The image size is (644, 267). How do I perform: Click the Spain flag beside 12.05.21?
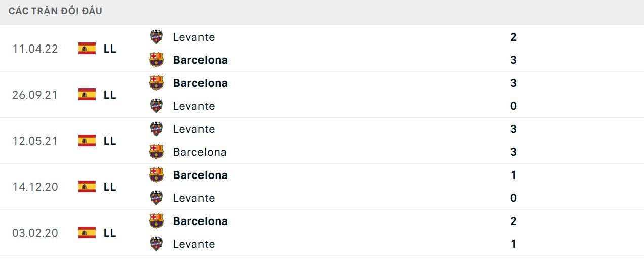(87, 141)
